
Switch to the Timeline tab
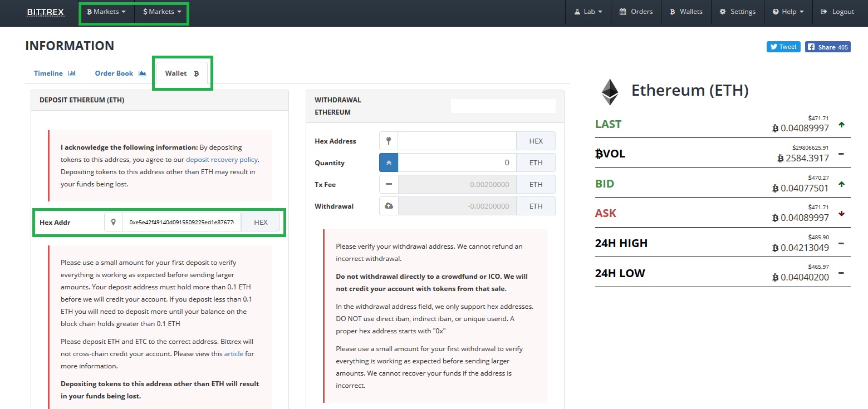coord(55,73)
